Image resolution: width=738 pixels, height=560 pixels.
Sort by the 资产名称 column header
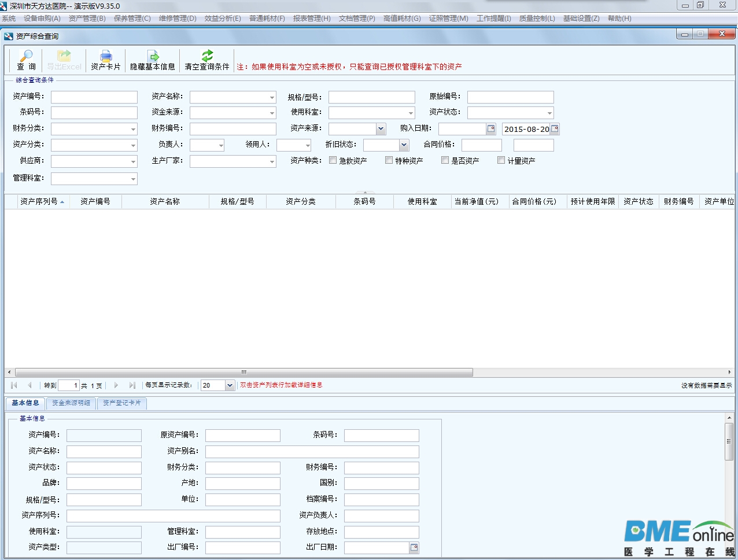coord(165,201)
